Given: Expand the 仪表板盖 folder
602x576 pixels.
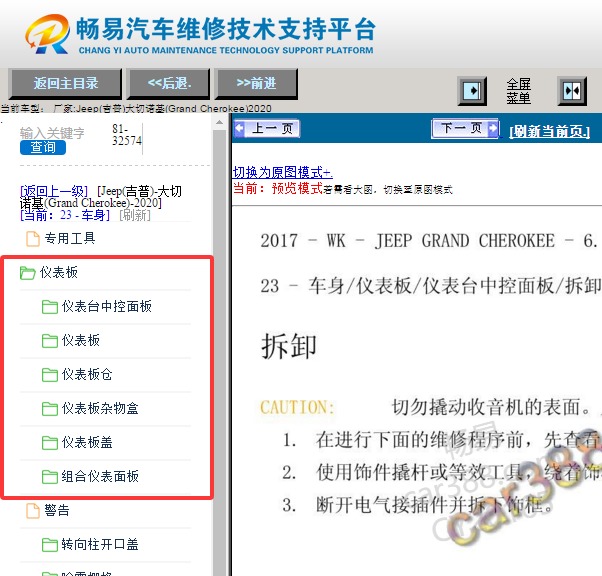Looking at the screenshot, I should point(87,442).
